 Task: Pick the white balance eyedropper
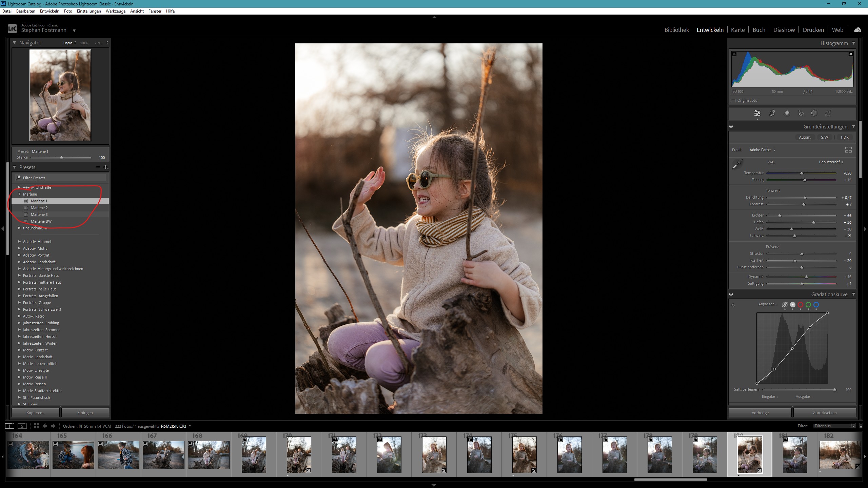tap(737, 164)
